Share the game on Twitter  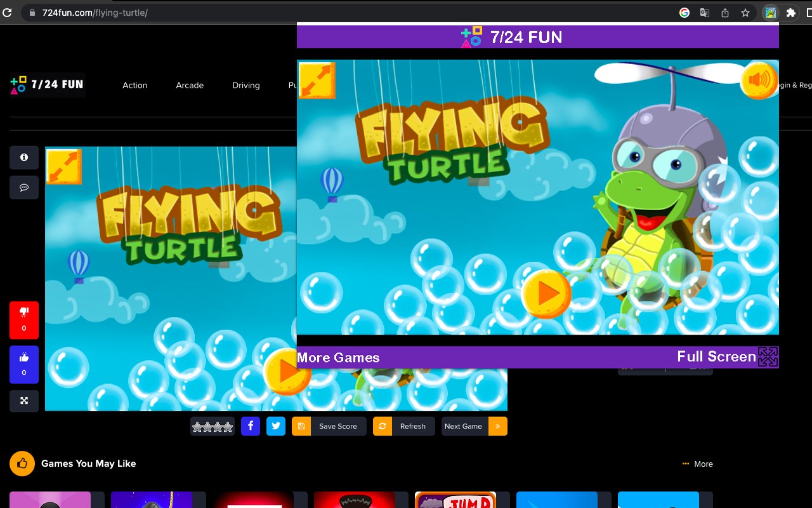click(x=276, y=426)
